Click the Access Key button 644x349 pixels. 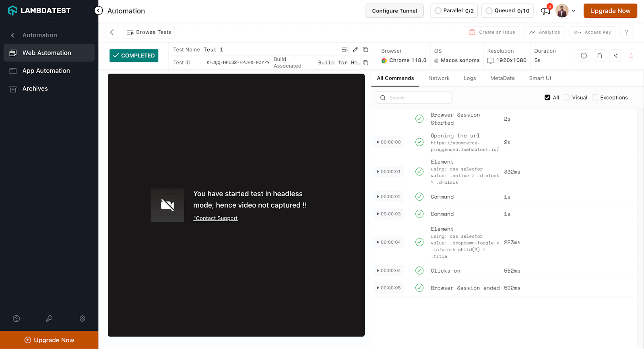tap(592, 32)
